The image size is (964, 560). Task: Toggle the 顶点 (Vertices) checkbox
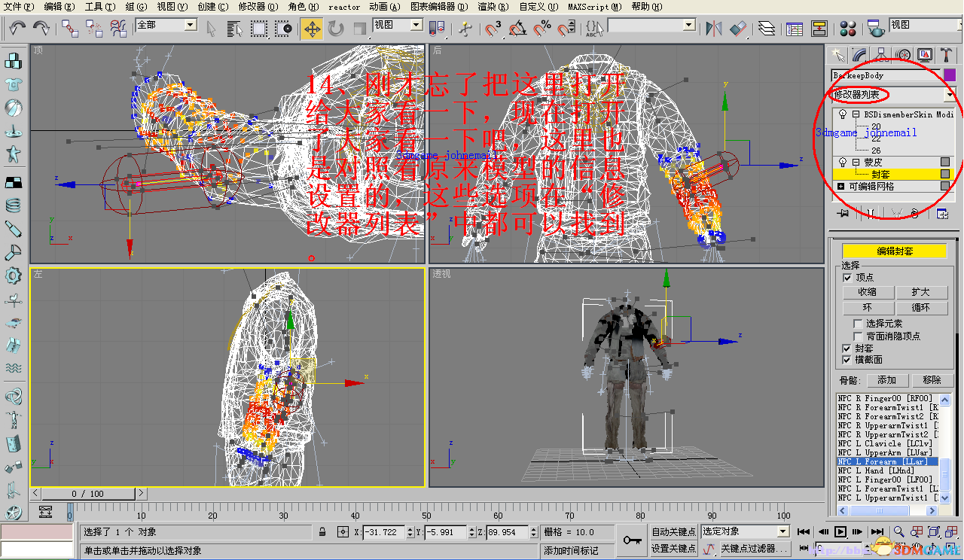[x=847, y=278]
